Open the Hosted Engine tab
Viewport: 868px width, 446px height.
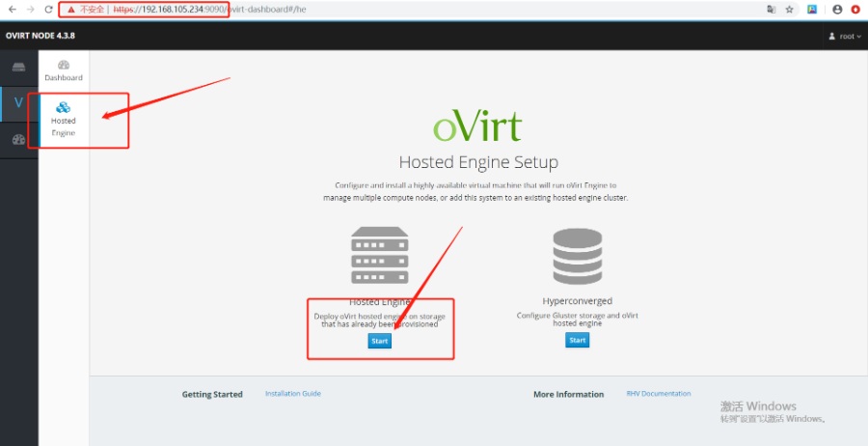[x=64, y=119]
